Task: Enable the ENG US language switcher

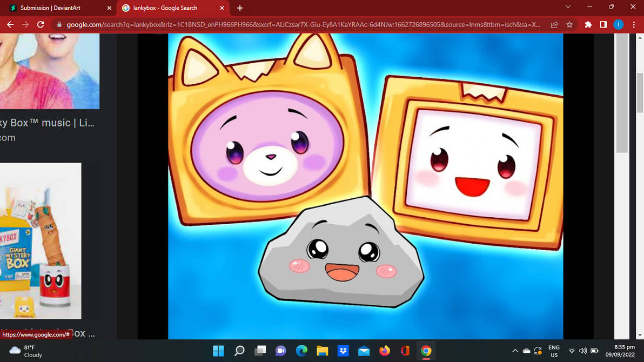Action: coord(554,350)
